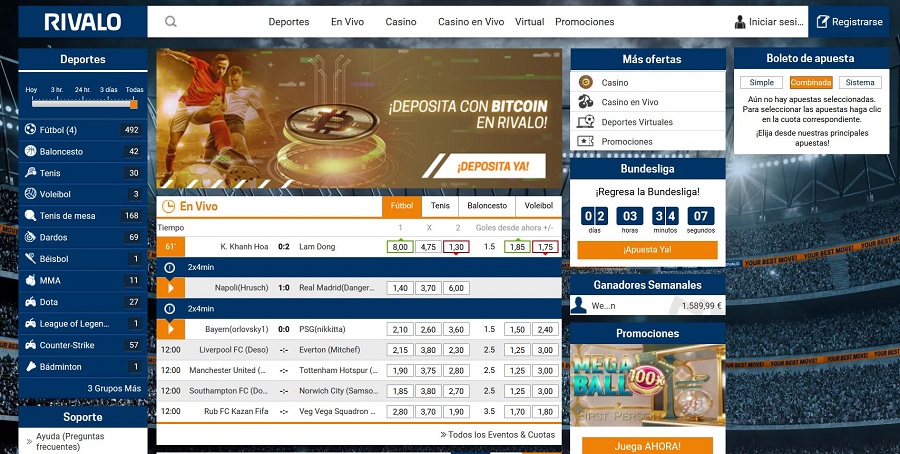Click Norwich City win odds 2,70

[456, 391]
